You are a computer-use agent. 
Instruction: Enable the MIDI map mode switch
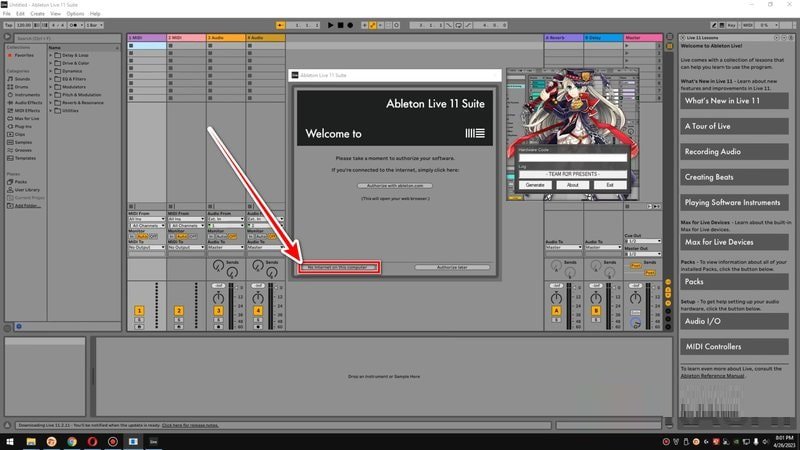tap(747, 25)
